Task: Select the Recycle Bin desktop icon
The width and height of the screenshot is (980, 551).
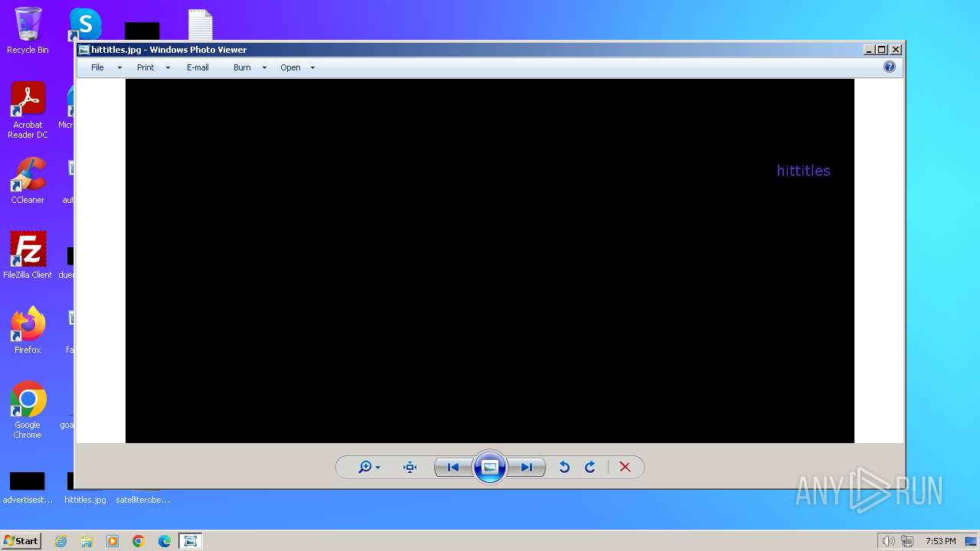Action: pyautogui.click(x=28, y=31)
